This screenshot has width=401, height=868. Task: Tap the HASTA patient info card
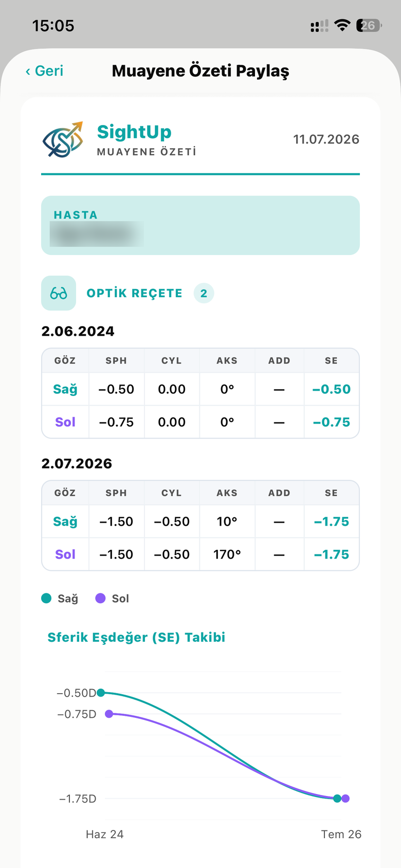[200, 225]
